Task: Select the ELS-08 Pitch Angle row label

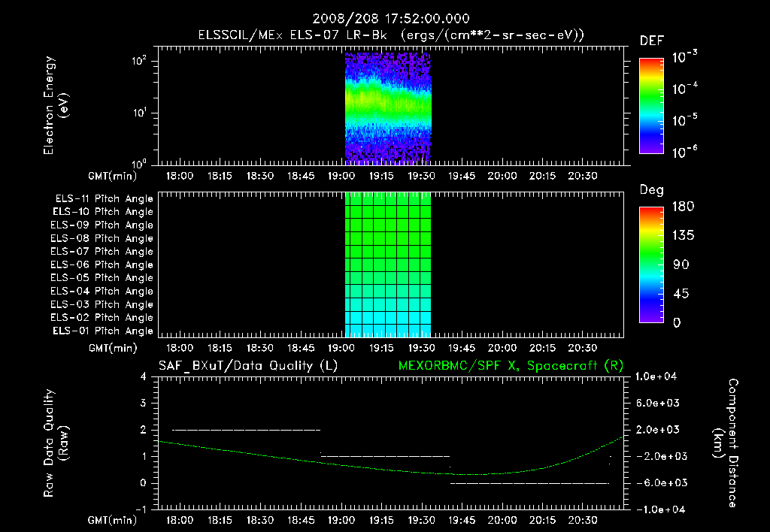Action: pyautogui.click(x=102, y=238)
